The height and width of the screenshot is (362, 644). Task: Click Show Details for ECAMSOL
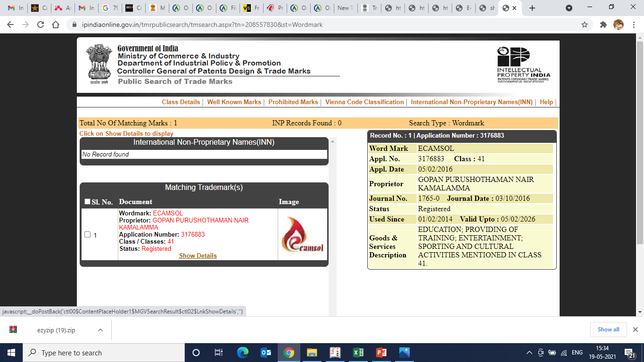[x=198, y=255]
